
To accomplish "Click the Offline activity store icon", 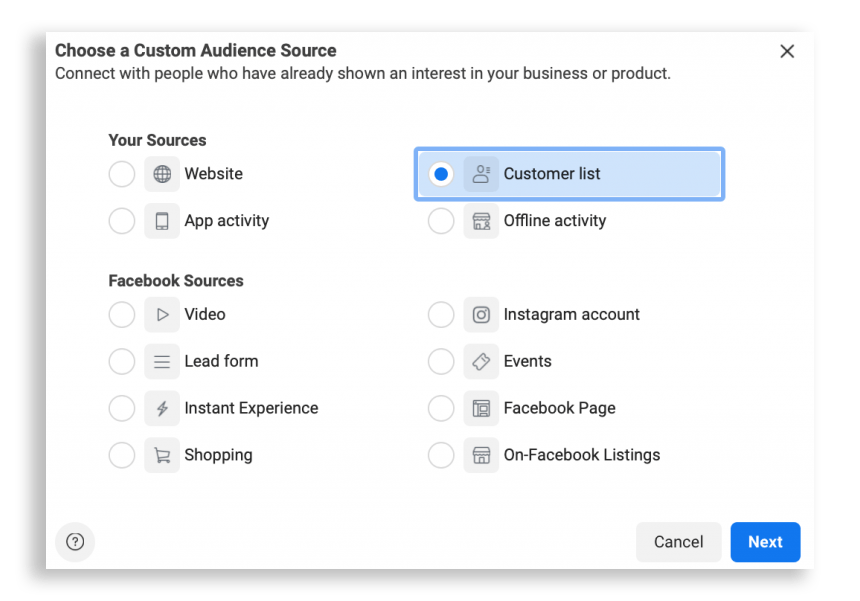I will pos(481,221).
